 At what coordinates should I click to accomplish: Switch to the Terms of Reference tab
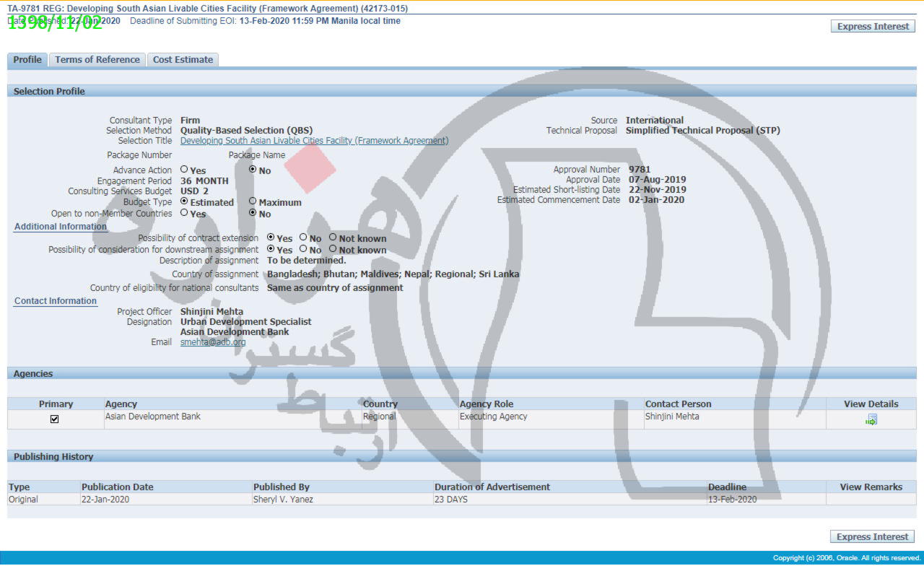[97, 60]
